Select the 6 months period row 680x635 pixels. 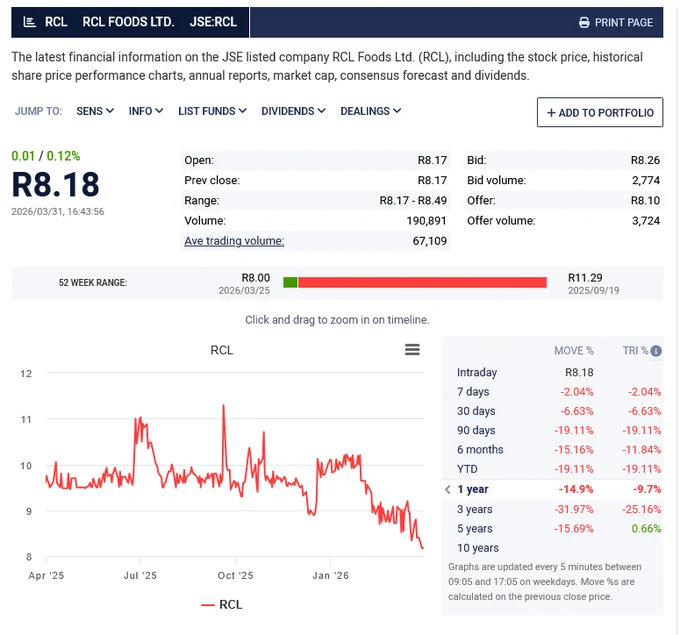[553, 449]
